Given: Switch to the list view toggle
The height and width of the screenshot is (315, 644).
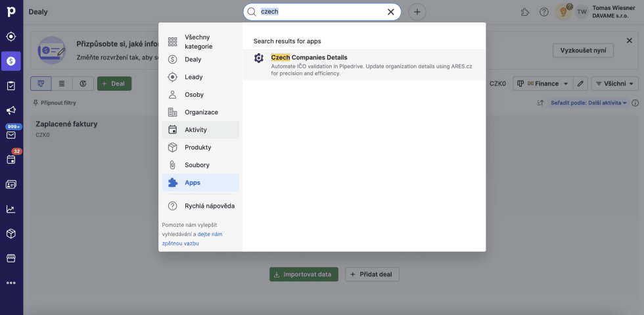Looking at the screenshot, I should (x=62, y=84).
